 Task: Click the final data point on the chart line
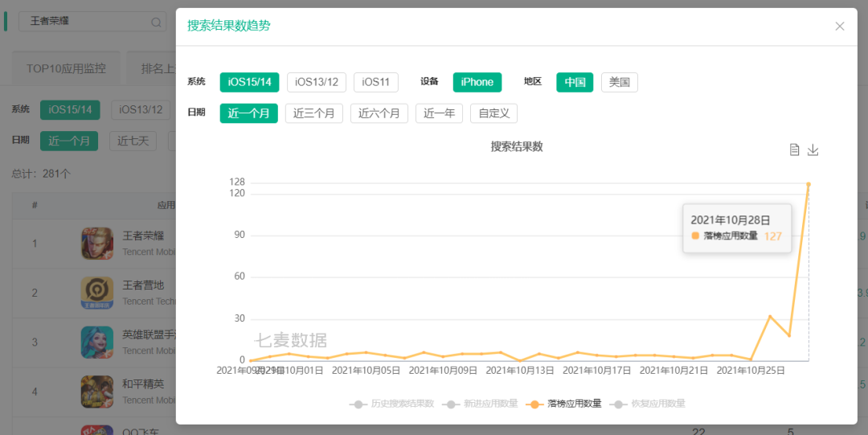[809, 184]
